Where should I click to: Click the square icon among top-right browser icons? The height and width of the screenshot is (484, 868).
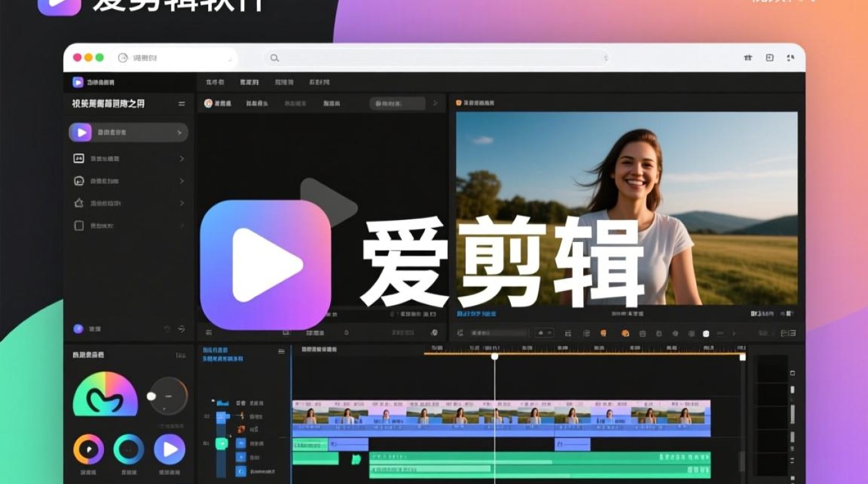(x=769, y=57)
